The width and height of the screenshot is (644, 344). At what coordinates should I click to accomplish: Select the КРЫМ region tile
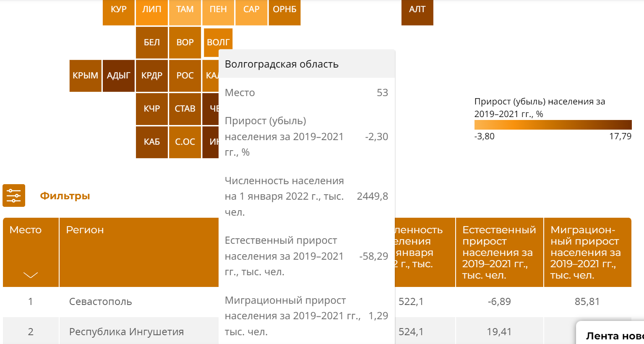(x=86, y=76)
